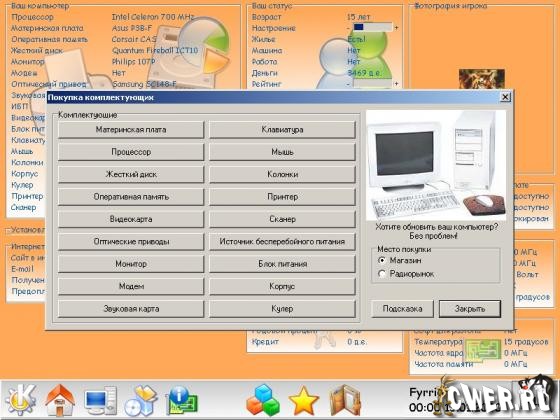Decrease Настроение with the minus sign
The image size is (560, 420).
[348, 28]
